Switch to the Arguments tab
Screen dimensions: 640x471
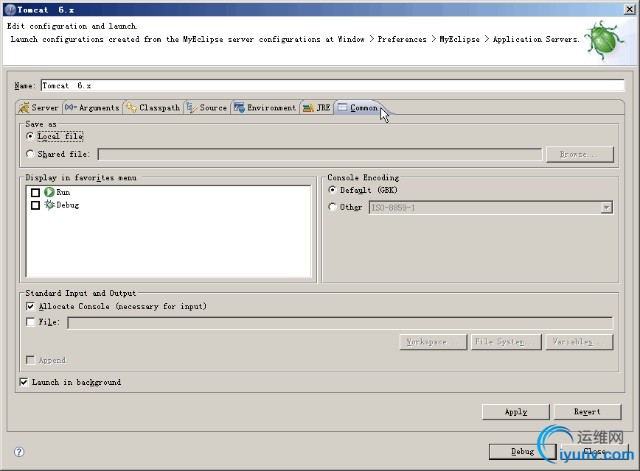92,108
